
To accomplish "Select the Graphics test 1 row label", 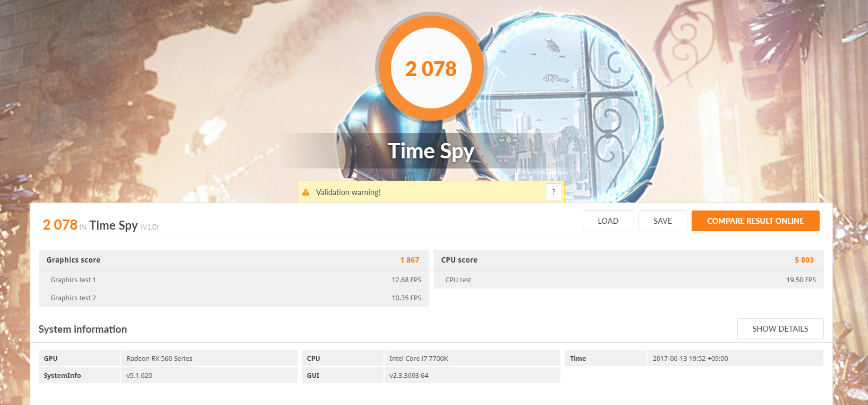I will click(73, 280).
